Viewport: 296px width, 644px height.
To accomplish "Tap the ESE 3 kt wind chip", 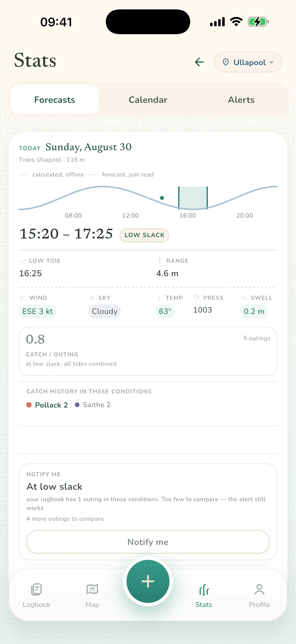I will coord(38,311).
